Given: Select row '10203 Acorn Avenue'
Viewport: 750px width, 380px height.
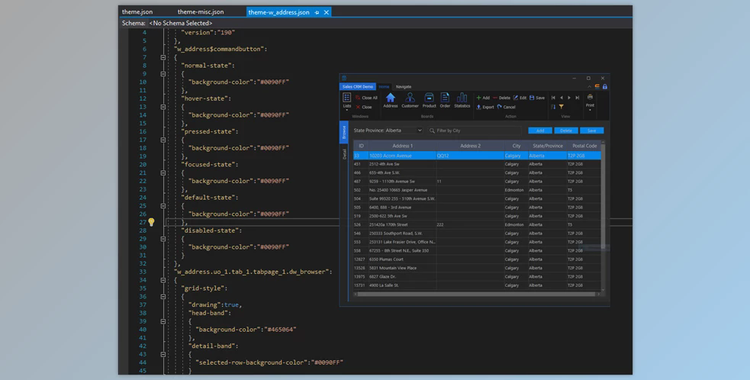Looking at the screenshot, I should coord(477,156).
